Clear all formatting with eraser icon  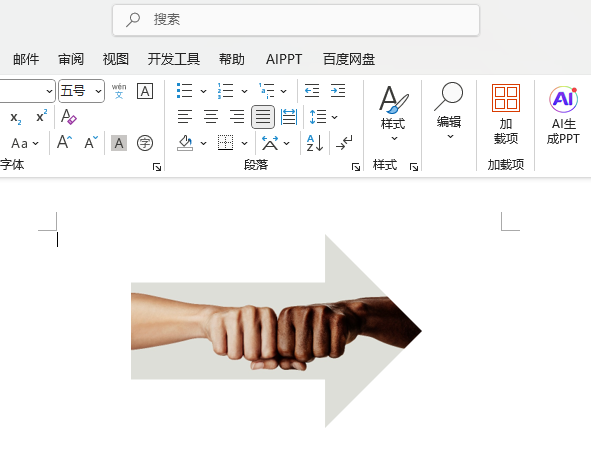point(69,116)
